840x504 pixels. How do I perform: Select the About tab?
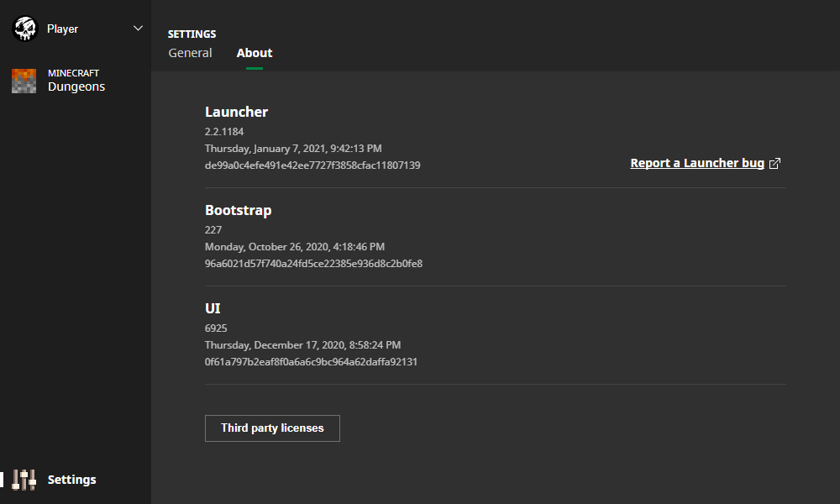click(x=255, y=53)
